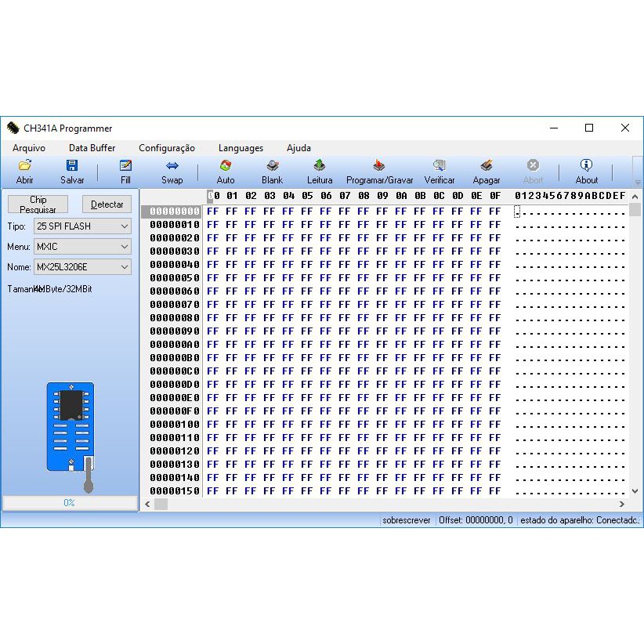Click the Programar/Gravar icon
Viewport: 644px width, 644px height.
[379, 166]
